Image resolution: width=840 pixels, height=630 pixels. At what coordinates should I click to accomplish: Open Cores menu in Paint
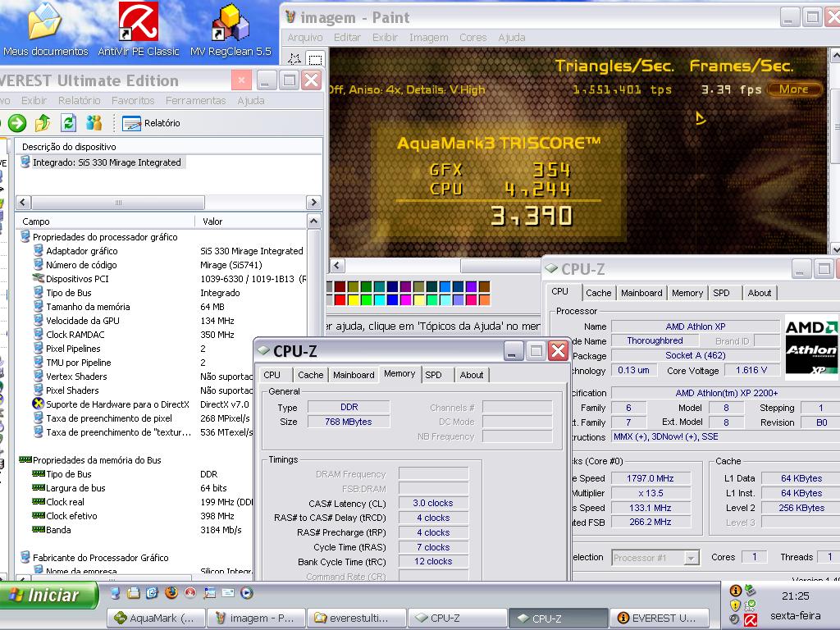coord(473,38)
